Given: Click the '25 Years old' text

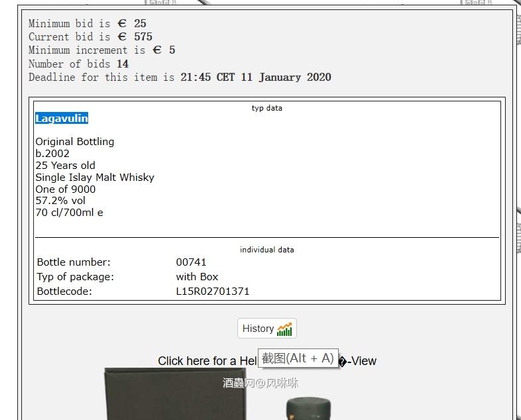Looking at the screenshot, I should [x=66, y=166].
